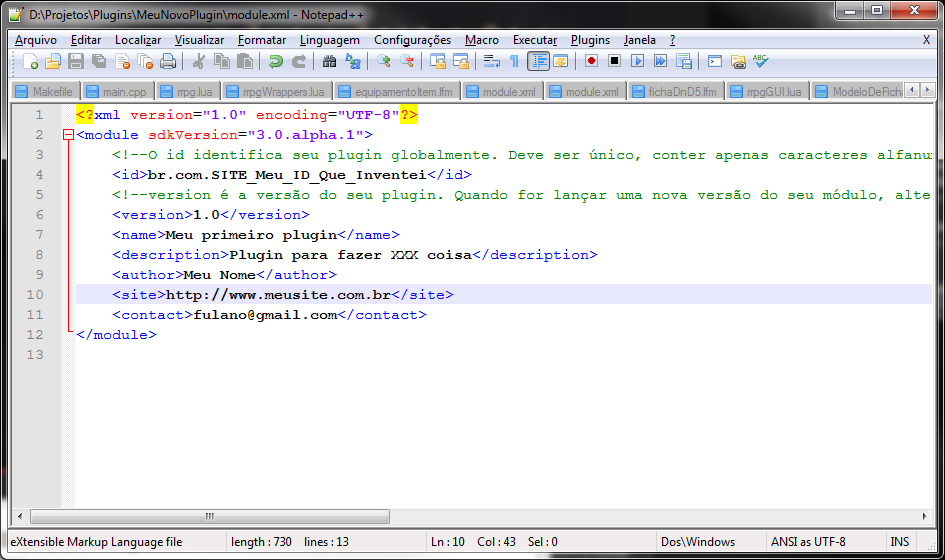This screenshot has height=560, width=945.
Task: Click the Zoom In magnifier icon
Action: (384, 62)
